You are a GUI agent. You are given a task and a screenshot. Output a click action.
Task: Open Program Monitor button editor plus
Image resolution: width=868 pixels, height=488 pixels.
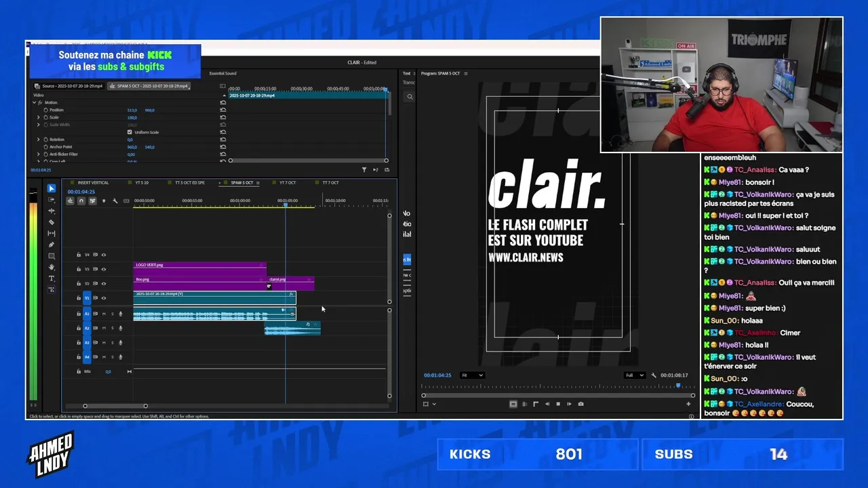point(688,404)
